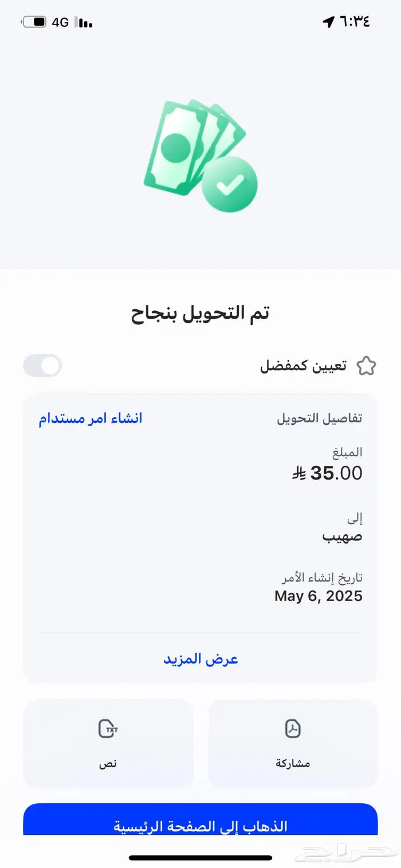Select the نص share option card
Screen dimensions: 401x868
pyautogui.click(x=109, y=744)
